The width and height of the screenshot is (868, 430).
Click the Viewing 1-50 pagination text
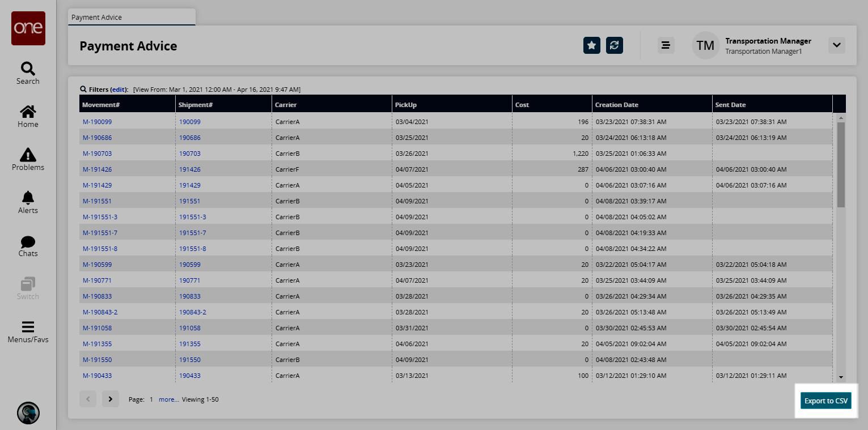pos(200,399)
